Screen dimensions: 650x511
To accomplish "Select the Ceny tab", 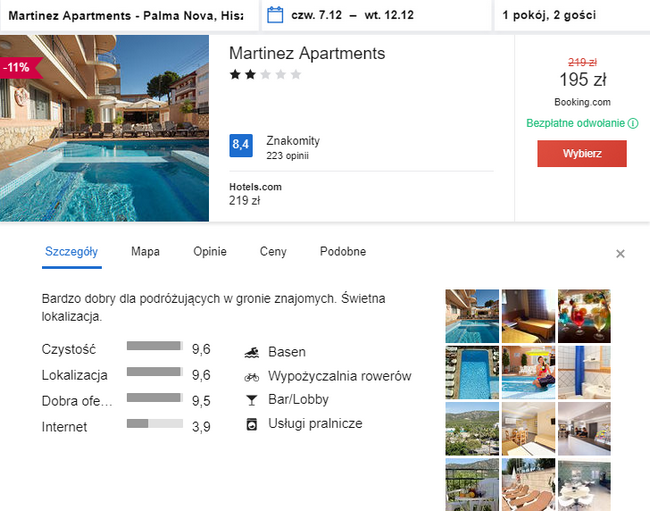I will [x=273, y=252].
